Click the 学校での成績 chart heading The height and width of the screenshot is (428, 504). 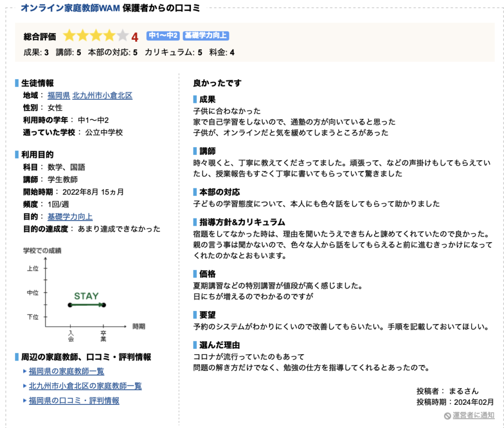point(42,250)
